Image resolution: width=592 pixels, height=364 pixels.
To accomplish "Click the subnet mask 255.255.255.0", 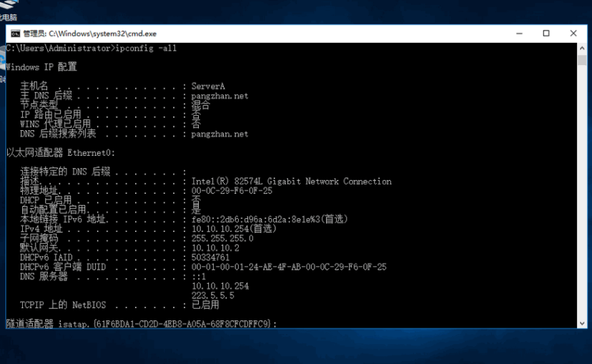I will (x=222, y=238).
